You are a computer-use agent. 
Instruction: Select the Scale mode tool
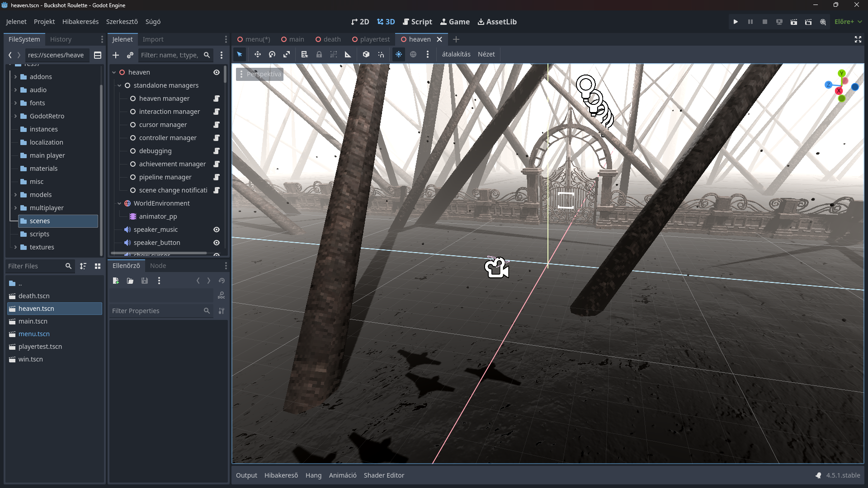[287, 54]
